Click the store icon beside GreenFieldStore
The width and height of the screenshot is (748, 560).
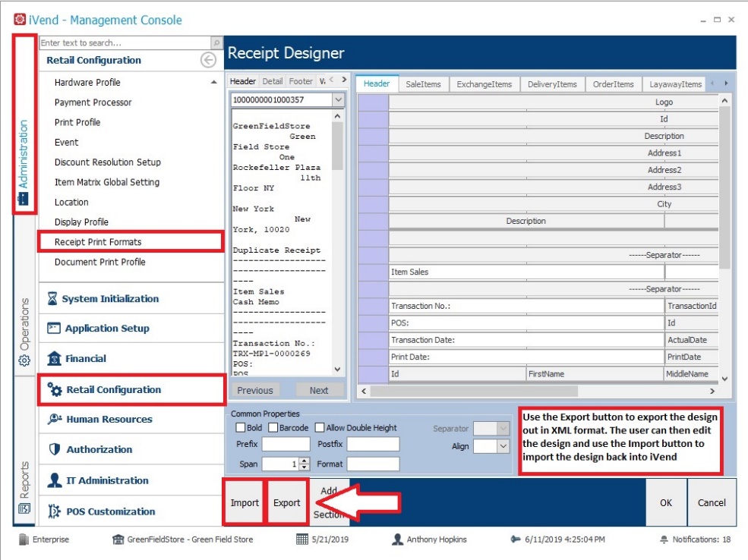click(x=118, y=540)
